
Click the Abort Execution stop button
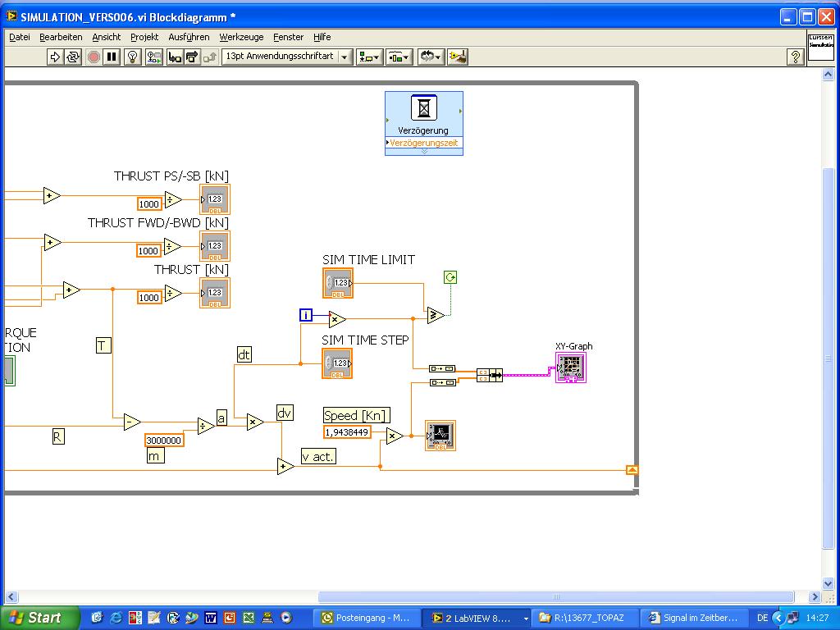point(94,57)
